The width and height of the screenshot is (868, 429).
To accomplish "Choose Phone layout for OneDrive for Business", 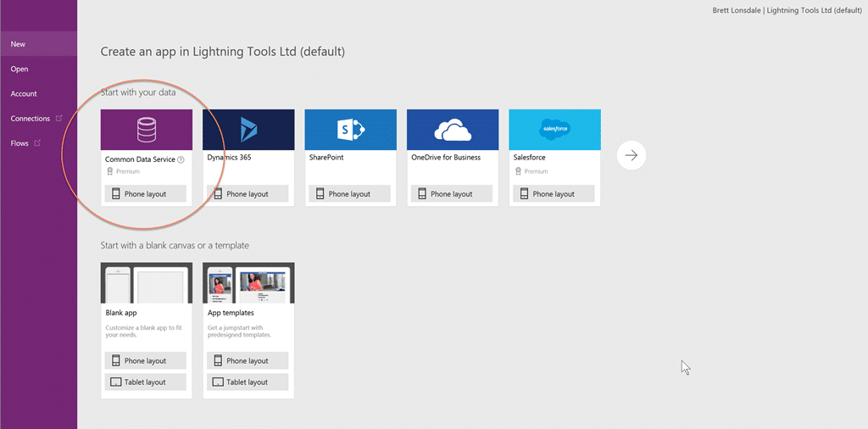I will (x=452, y=194).
